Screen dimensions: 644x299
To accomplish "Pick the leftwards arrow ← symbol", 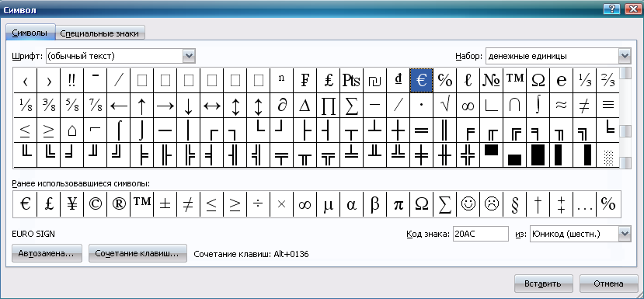I will (x=118, y=106).
